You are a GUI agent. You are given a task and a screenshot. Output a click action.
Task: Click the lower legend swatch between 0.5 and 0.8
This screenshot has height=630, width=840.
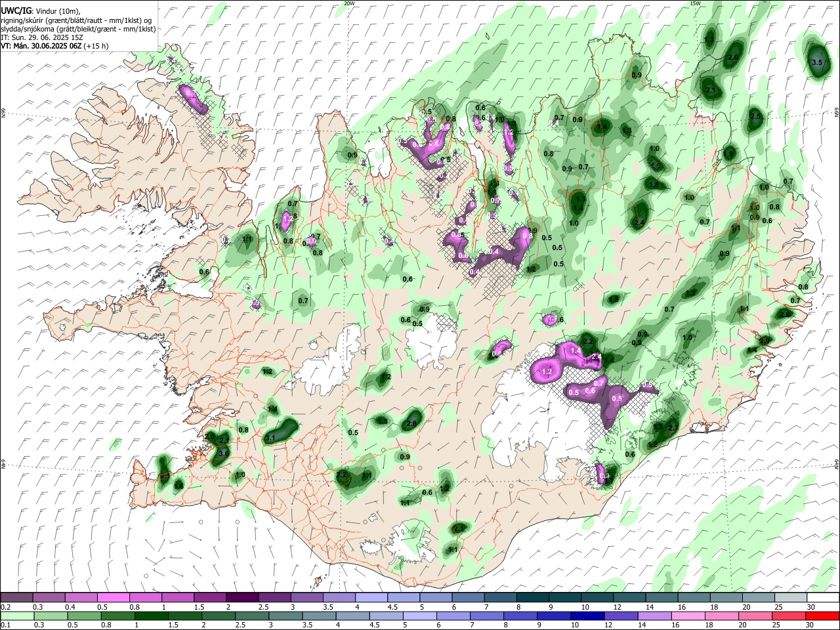pyautogui.click(x=85, y=616)
